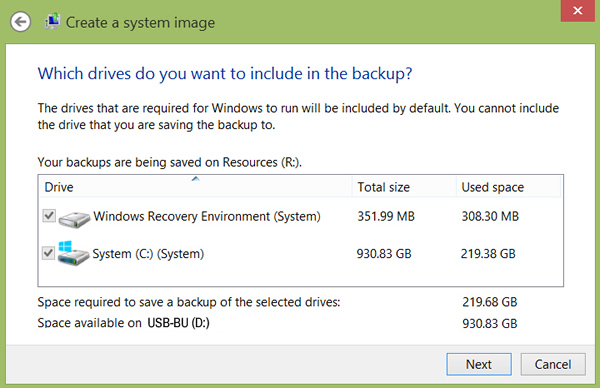600x388 pixels.
Task: Click the 930.83 GB total size cell for System (C:)
Action: coord(384,254)
